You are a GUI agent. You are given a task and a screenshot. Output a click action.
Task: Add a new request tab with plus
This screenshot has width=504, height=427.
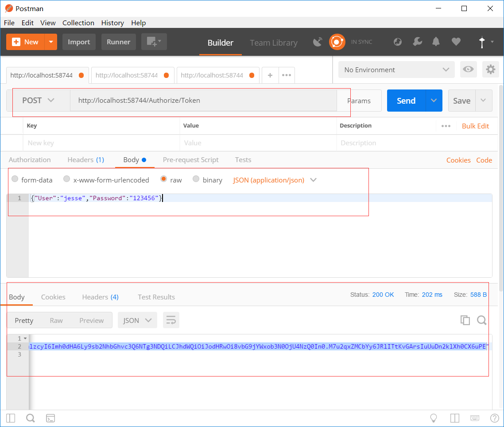(270, 75)
